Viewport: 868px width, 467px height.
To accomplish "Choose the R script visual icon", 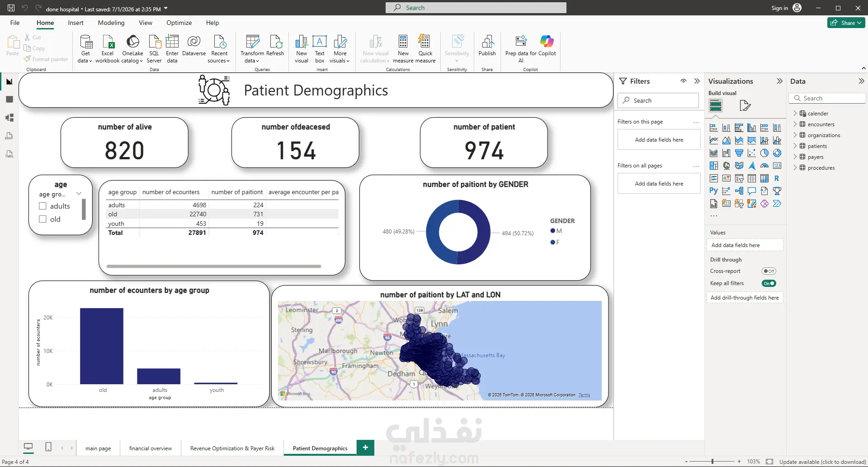I will 777,178.
